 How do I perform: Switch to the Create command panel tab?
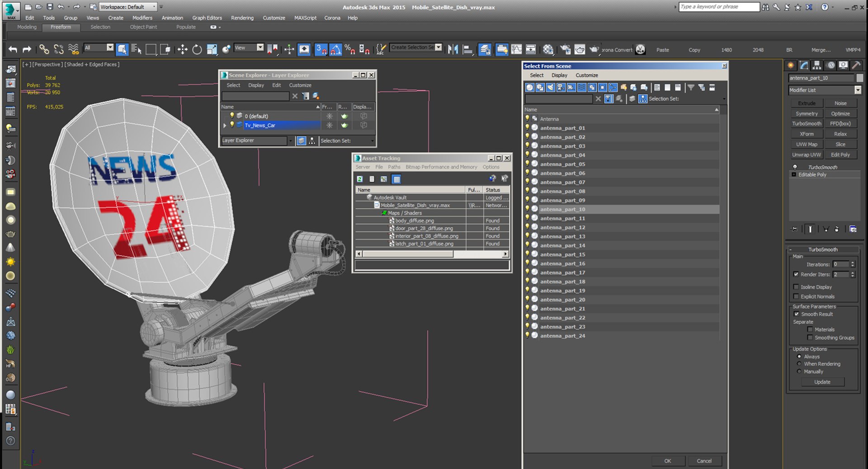tap(791, 65)
